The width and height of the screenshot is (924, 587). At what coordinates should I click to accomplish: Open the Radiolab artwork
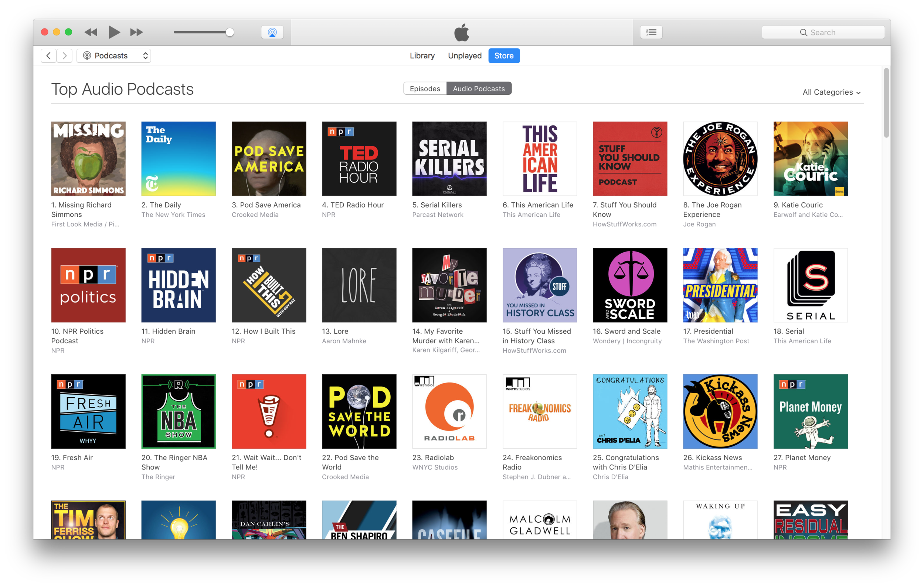(x=449, y=412)
